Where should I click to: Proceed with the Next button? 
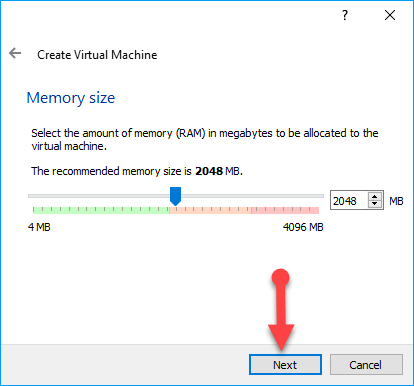285,365
